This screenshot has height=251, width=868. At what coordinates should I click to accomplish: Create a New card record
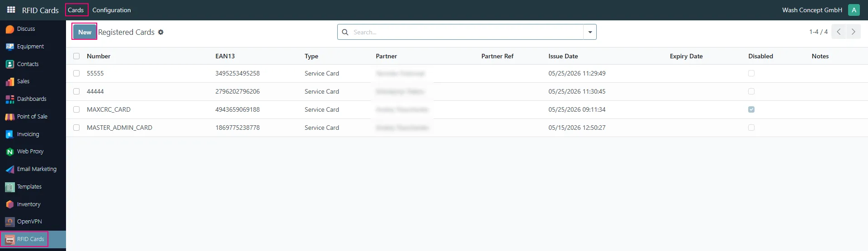pos(85,32)
